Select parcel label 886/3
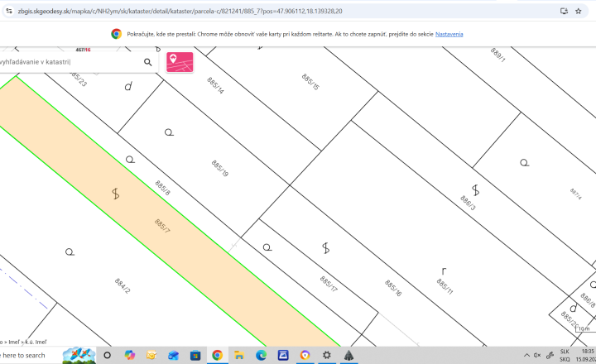The image size is (596, 364). (468, 203)
